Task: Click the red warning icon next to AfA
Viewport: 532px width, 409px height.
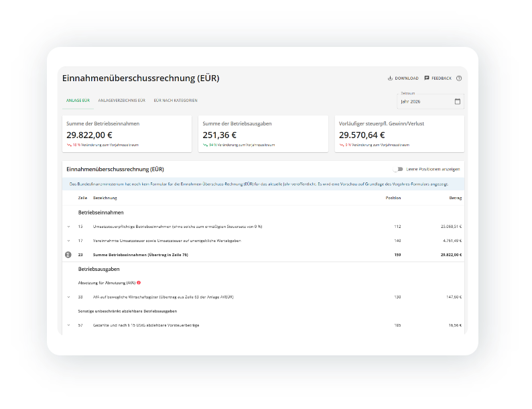Action: coord(139,283)
